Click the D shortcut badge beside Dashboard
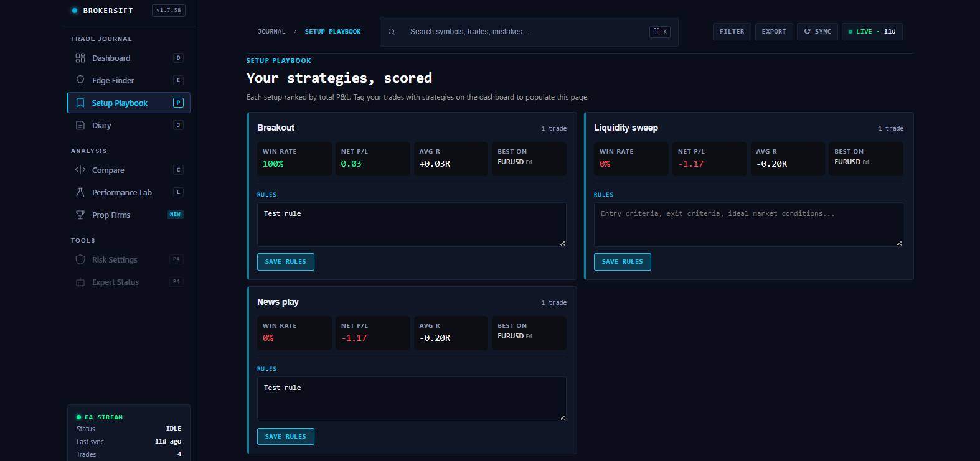The width and height of the screenshot is (980, 461). click(178, 58)
